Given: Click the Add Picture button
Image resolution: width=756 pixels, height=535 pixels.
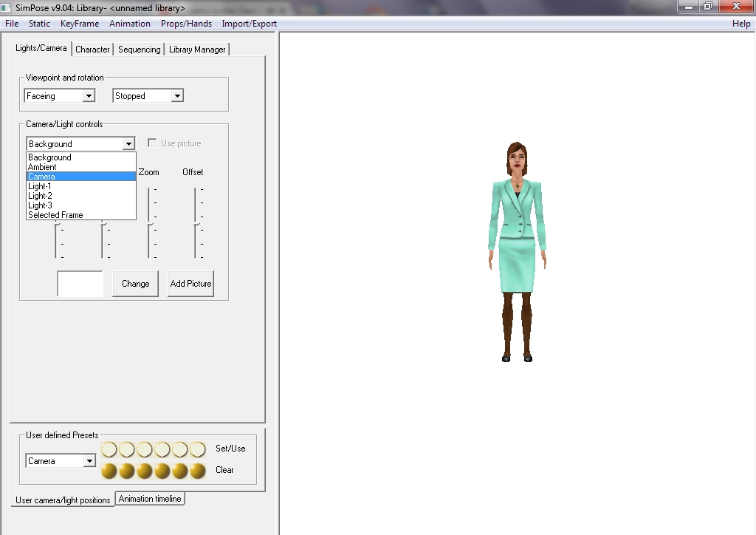Looking at the screenshot, I should (190, 284).
